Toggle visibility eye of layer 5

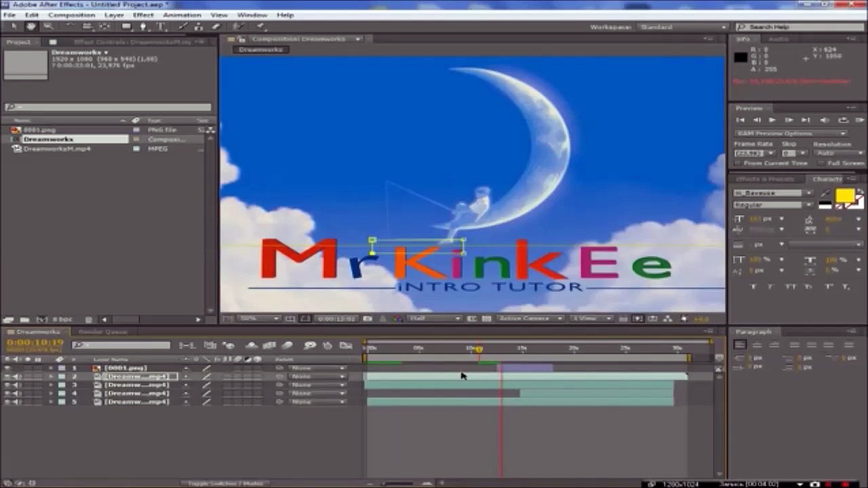[7, 402]
